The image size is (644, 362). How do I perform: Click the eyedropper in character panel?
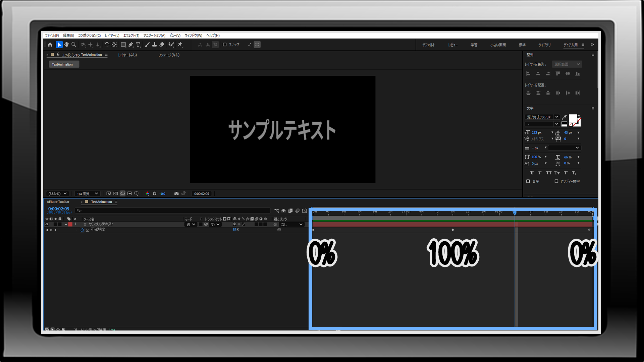tap(564, 117)
